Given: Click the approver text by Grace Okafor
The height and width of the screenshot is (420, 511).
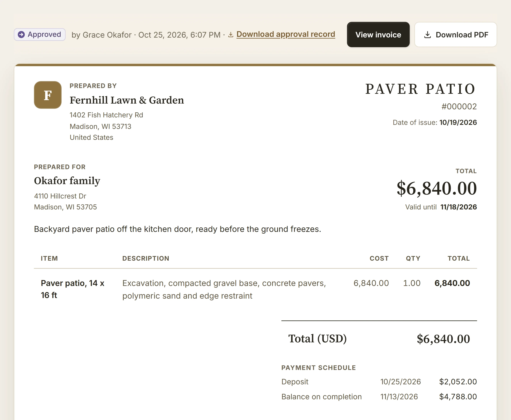Looking at the screenshot, I should 102,35.
